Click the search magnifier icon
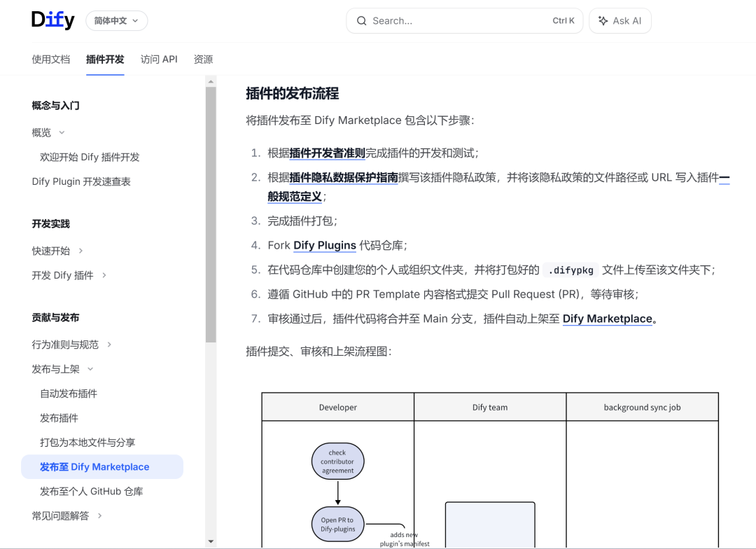Screen dimensions: 756x549 (x=362, y=21)
